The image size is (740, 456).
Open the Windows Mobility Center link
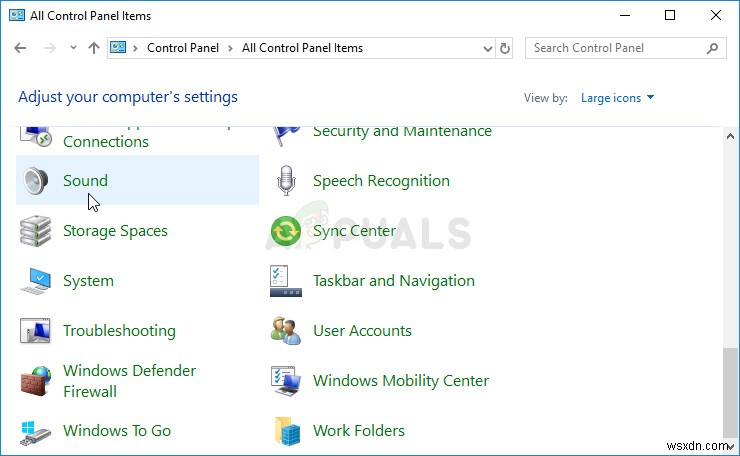pyautogui.click(x=401, y=381)
